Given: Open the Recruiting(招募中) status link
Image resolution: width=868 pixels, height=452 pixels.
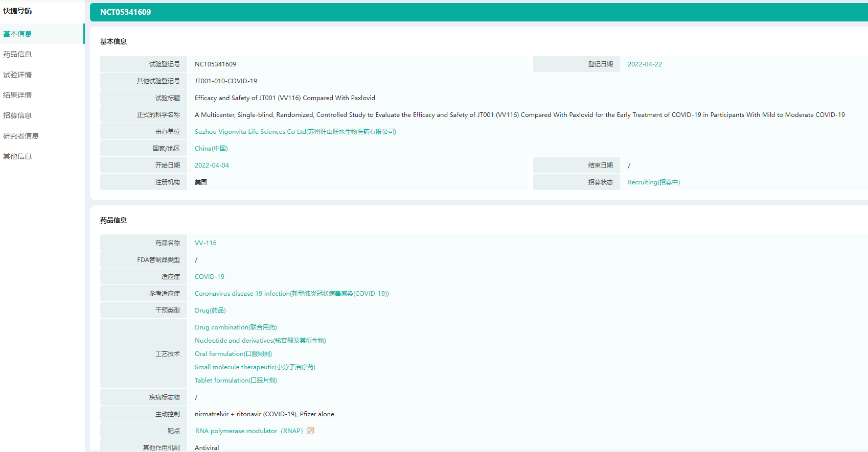Looking at the screenshot, I should (654, 182).
